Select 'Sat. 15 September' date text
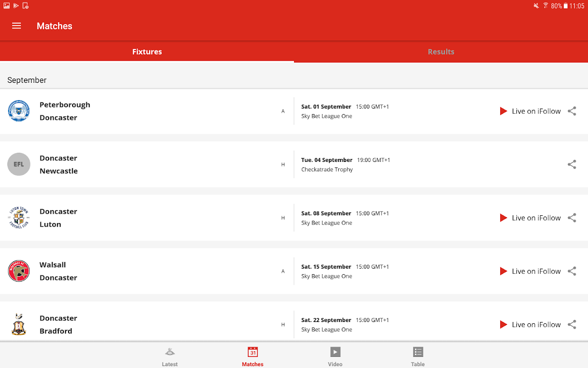 tap(326, 266)
